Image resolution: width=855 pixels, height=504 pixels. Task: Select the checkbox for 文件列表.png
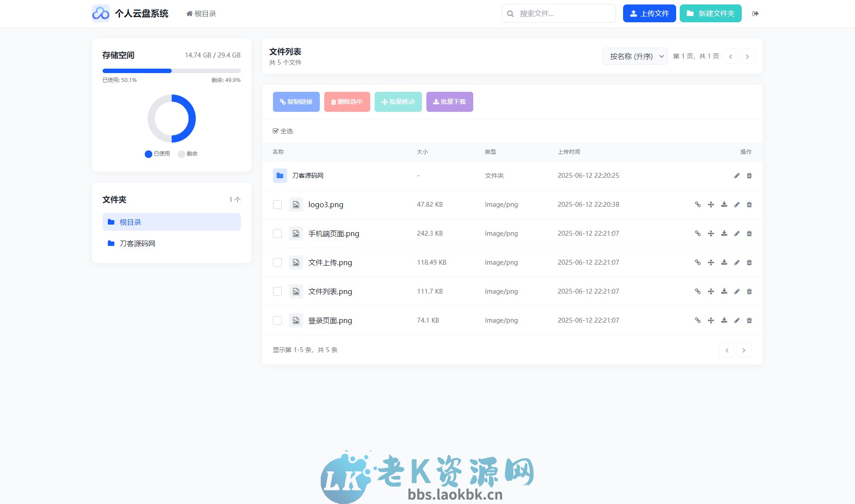(277, 291)
